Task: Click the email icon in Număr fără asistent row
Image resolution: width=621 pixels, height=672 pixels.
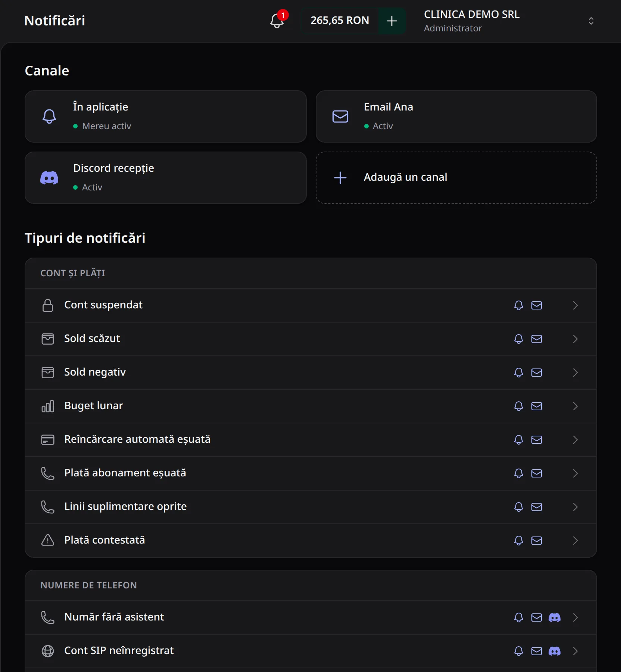Action: point(537,617)
